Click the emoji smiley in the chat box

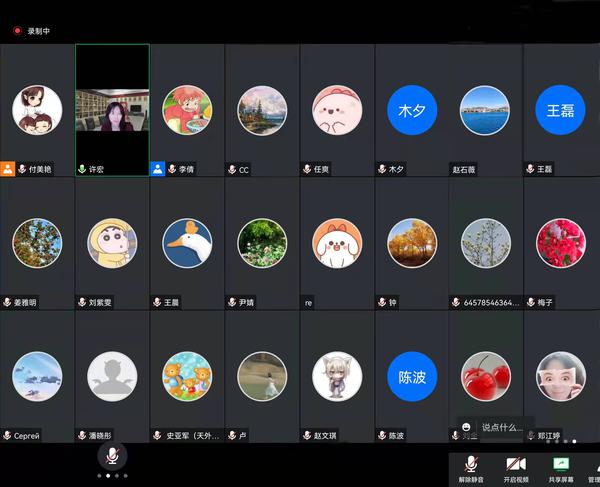(x=467, y=427)
